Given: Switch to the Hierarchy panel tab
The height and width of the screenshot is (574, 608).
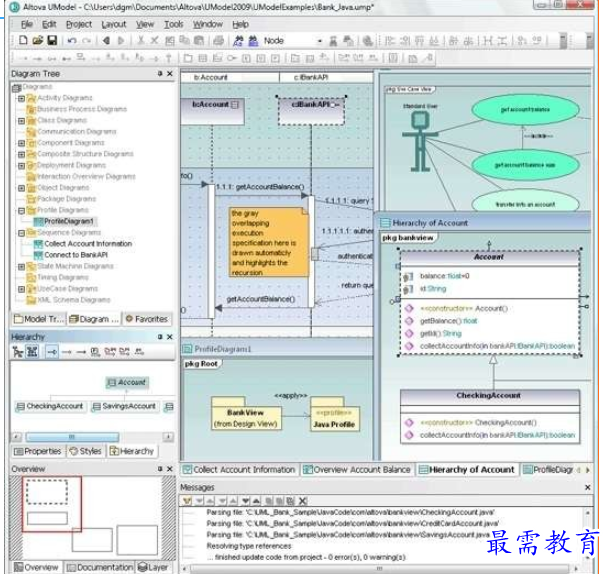Looking at the screenshot, I should 132,451.
